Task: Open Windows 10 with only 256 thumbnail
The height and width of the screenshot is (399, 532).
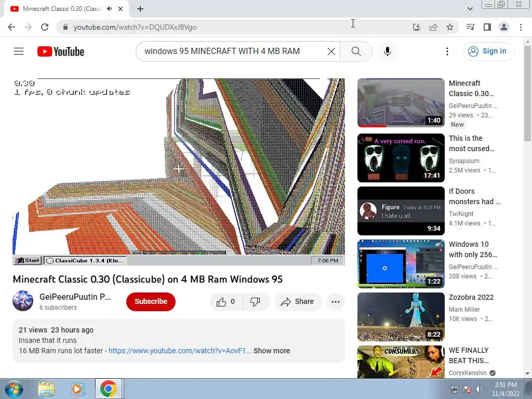Action: (x=401, y=263)
